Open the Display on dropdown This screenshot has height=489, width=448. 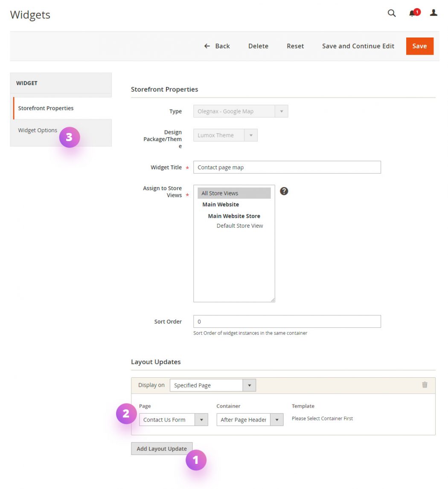(249, 385)
